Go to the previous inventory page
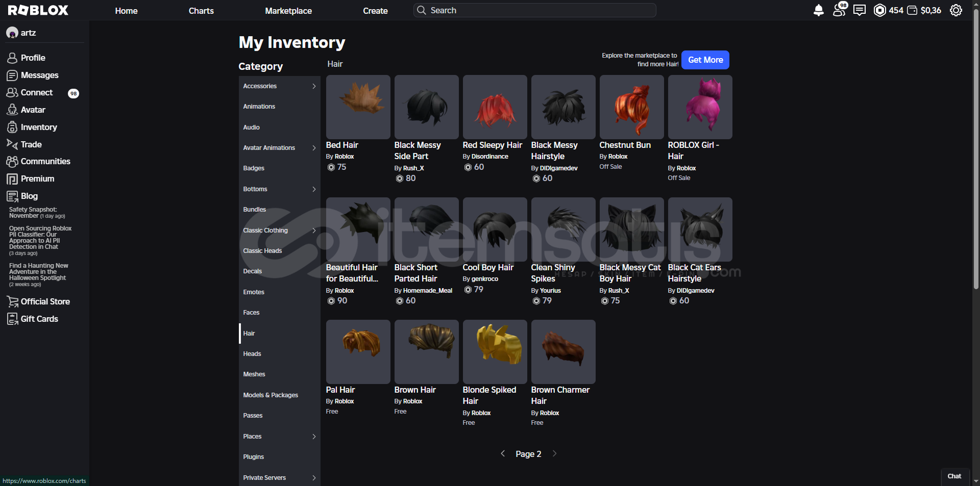 503,453
